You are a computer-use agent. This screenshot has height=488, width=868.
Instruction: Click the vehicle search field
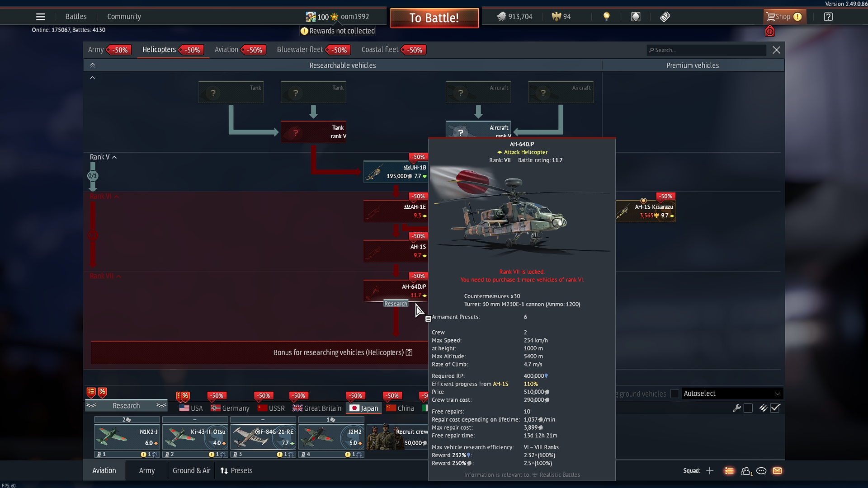708,50
